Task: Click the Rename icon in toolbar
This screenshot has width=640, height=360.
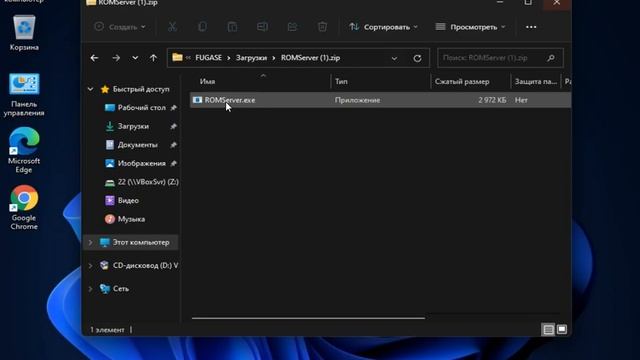Action: click(262, 27)
